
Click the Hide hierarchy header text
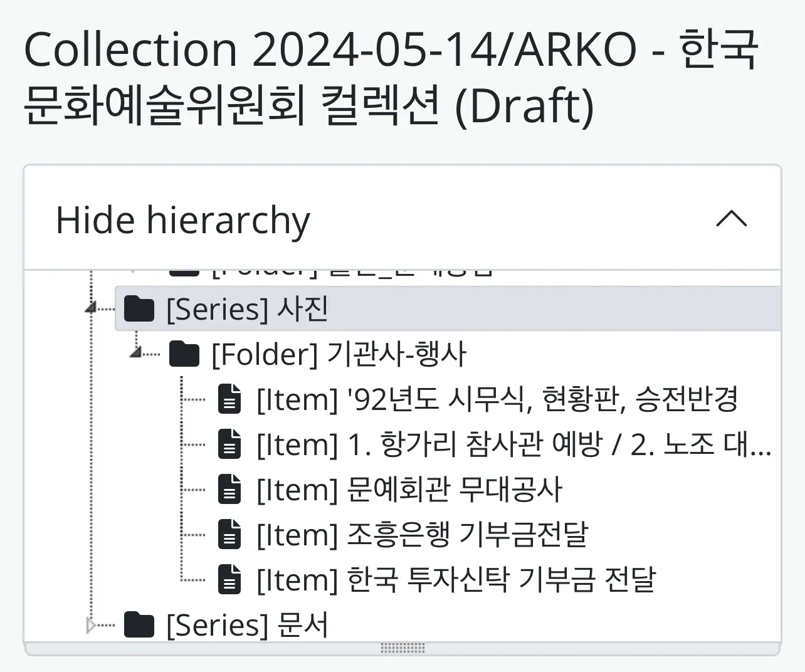pyautogui.click(x=182, y=220)
